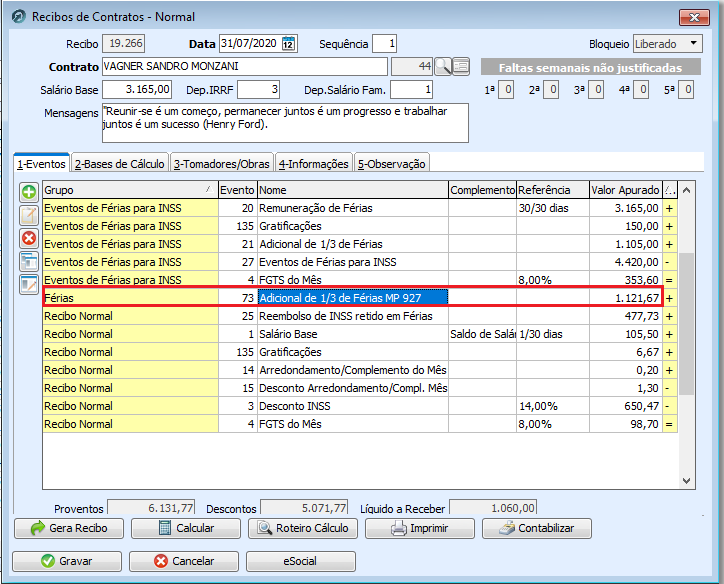The width and height of the screenshot is (724, 584).
Task: Click the Referência column header
Action: (x=553, y=190)
